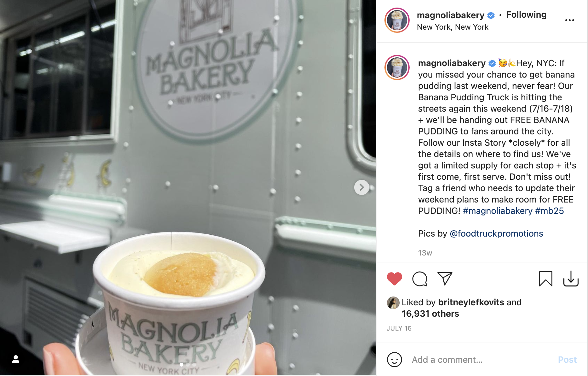Viewport: 588px width, 376px height.
Task: Download the post using the arrow icon
Action: click(571, 279)
